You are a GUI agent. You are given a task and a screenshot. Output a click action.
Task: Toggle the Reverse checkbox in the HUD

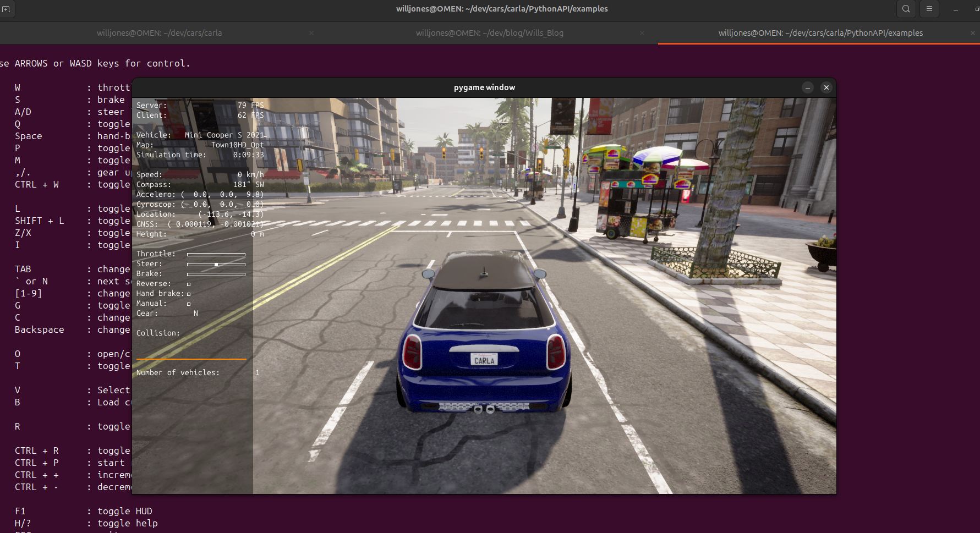tap(189, 284)
